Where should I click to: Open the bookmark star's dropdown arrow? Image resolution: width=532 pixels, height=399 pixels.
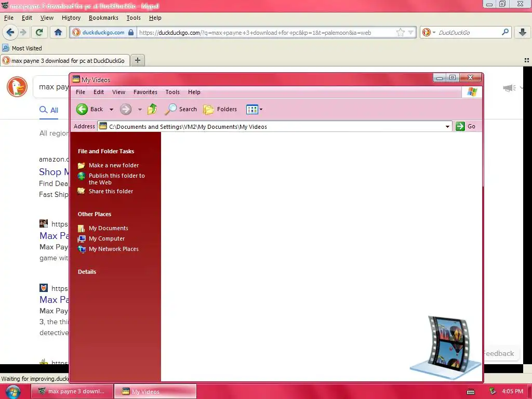click(411, 33)
